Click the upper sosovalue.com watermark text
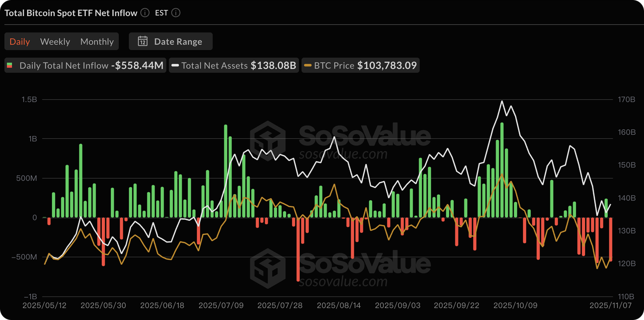The height and width of the screenshot is (320, 644). tap(343, 153)
